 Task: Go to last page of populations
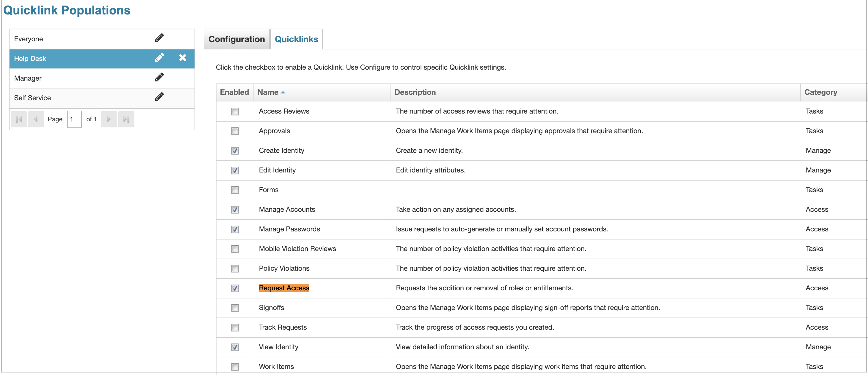click(126, 119)
